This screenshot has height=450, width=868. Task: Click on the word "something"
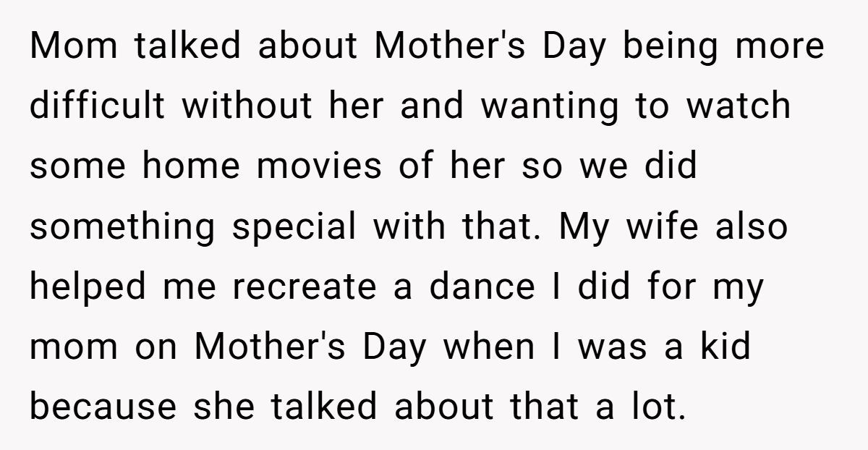pyautogui.click(x=122, y=227)
